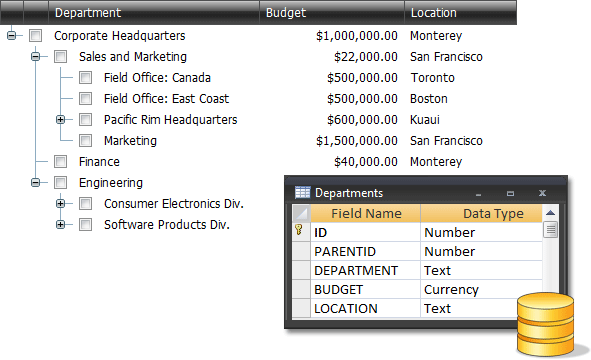Click the select-all corner cell of field grid

coord(301,214)
